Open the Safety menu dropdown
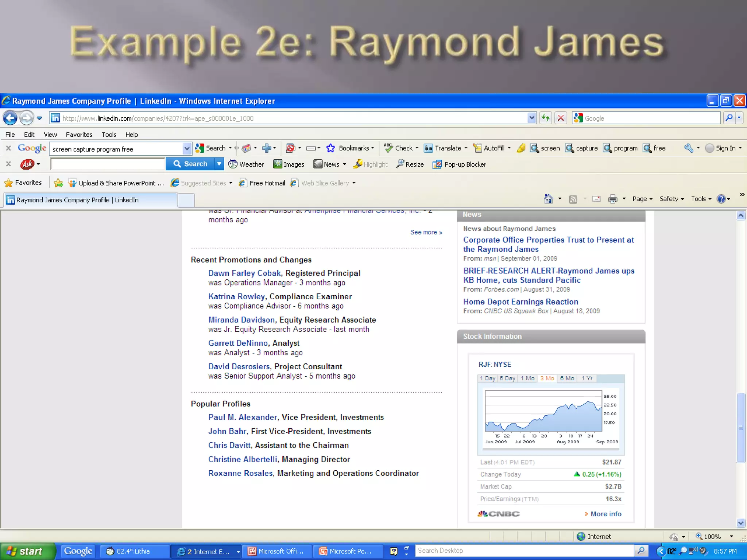The width and height of the screenshot is (747, 560). (671, 199)
